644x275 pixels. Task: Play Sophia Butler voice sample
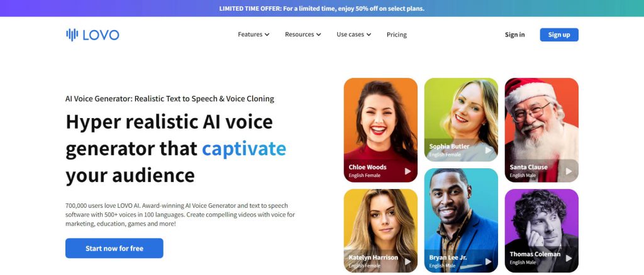tap(488, 151)
